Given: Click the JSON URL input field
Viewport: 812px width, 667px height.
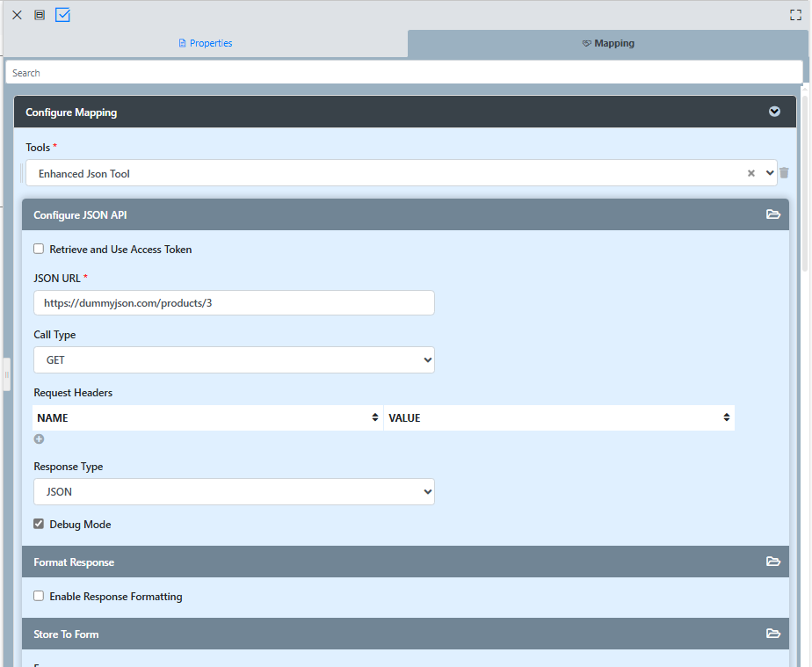Looking at the screenshot, I should pos(234,303).
